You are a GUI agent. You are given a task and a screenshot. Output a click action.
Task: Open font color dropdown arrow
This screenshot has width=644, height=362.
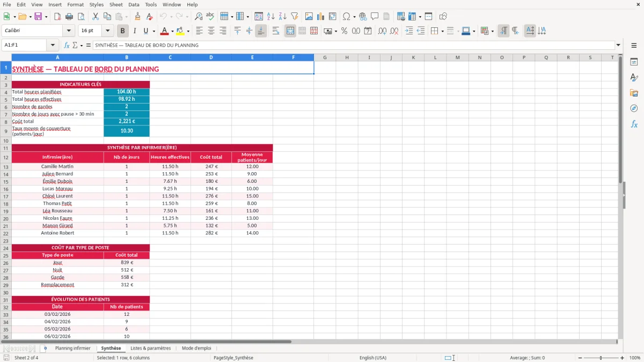click(x=172, y=31)
